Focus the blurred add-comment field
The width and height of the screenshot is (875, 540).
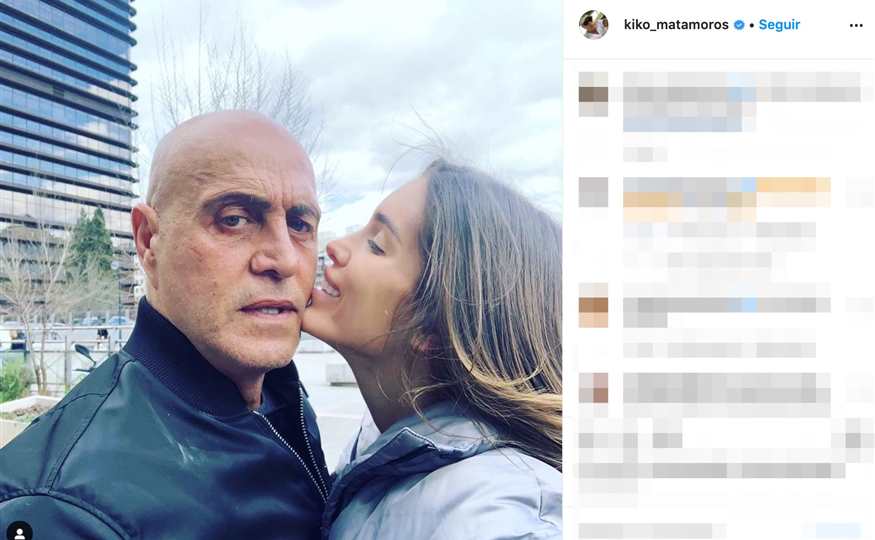tap(646, 530)
